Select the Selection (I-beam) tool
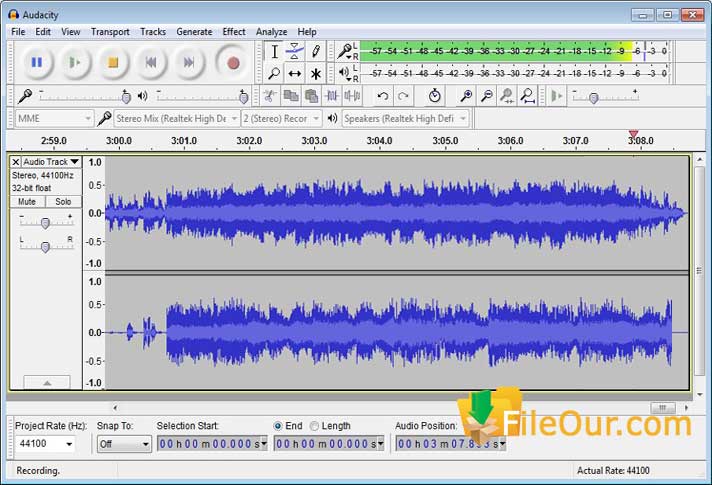 point(274,51)
